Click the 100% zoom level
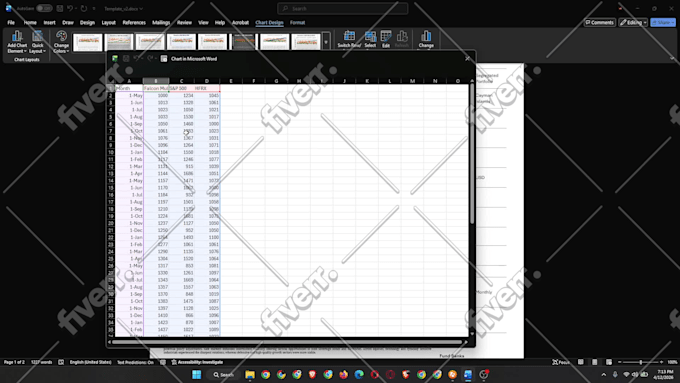 [672, 362]
